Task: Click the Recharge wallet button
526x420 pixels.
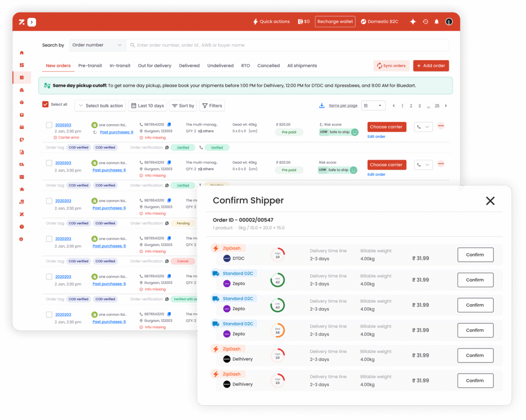Action: click(335, 22)
